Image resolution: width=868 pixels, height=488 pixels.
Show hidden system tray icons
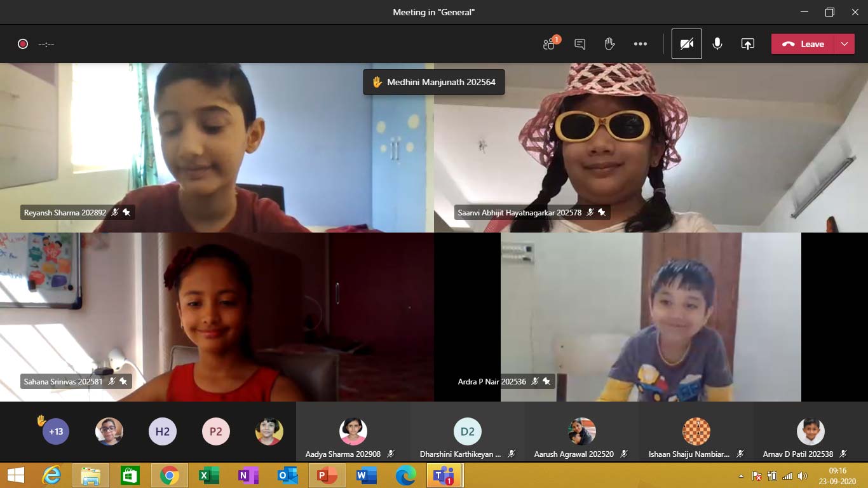[741, 476]
